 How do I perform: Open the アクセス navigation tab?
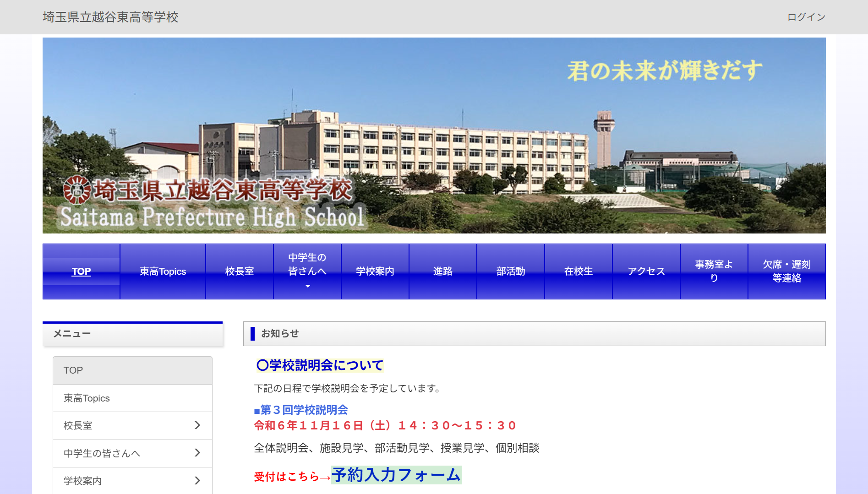[646, 271]
